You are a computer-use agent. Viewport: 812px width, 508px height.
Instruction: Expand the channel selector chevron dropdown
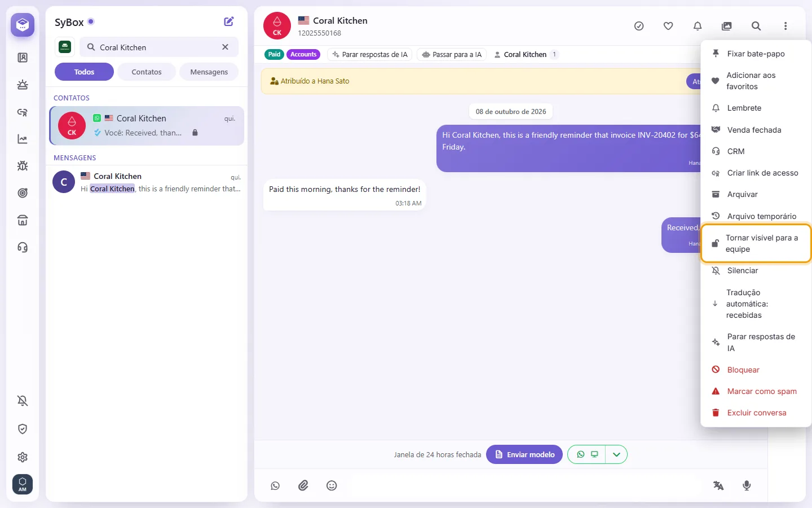pyautogui.click(x=616, y=454)
